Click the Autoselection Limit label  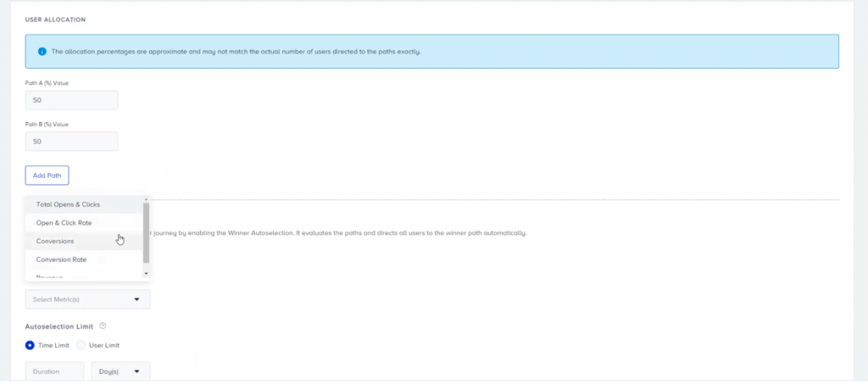(x=59, y=326)
